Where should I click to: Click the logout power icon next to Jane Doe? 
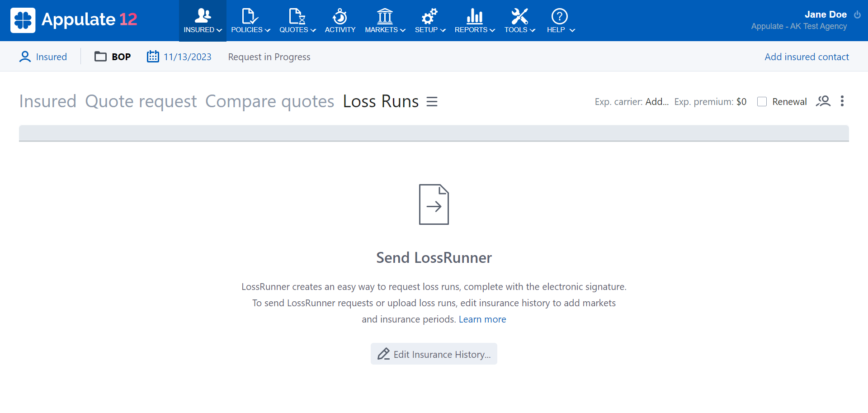pos(858,14)
